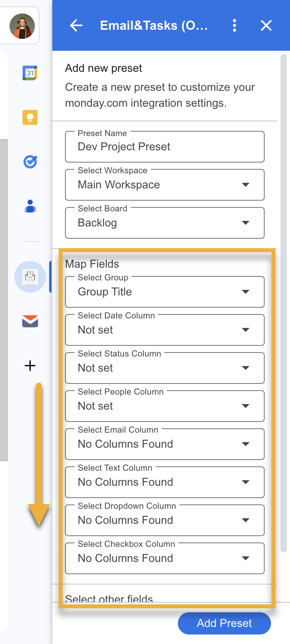Screen dimensions: 290x644
Task: Open the Select Board dropdown
Action: [164, 223]
